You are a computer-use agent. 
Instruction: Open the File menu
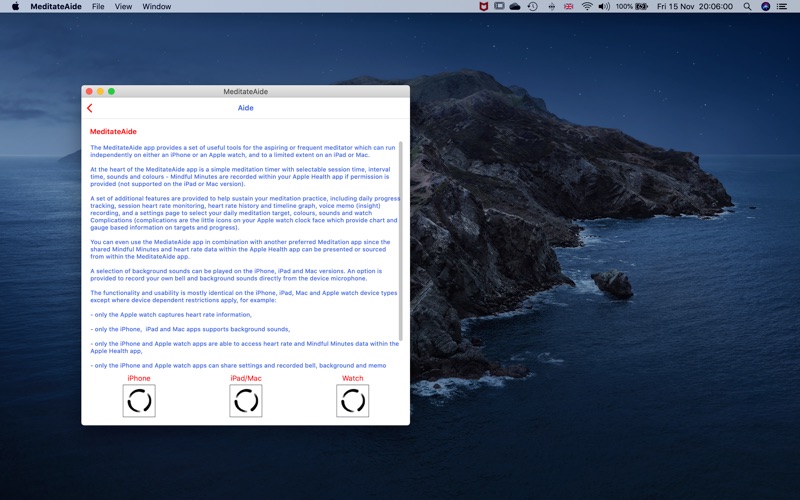[98, 7]
